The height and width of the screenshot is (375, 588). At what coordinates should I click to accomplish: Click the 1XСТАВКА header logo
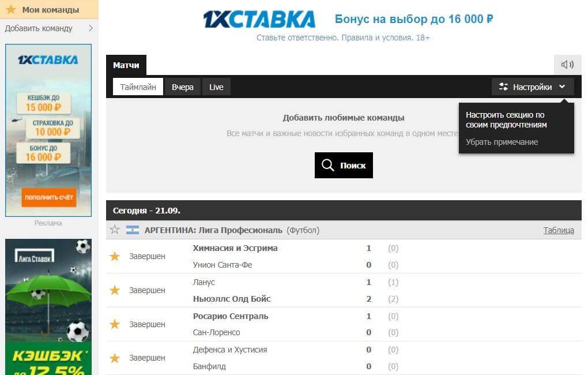[x=259, y=19]
